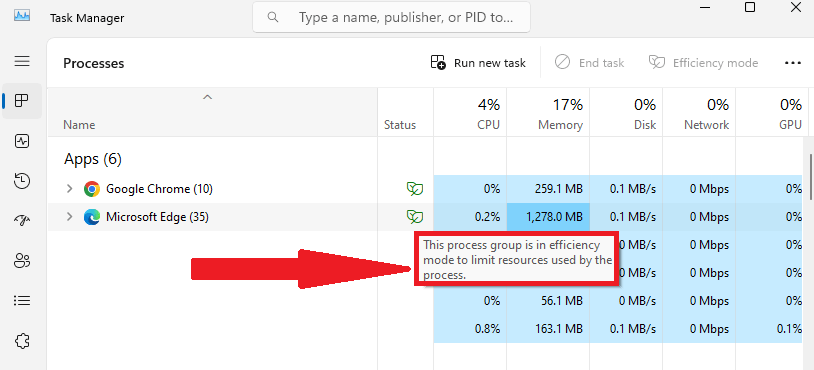Open the more options ellipsis menu

coord(793,63)
